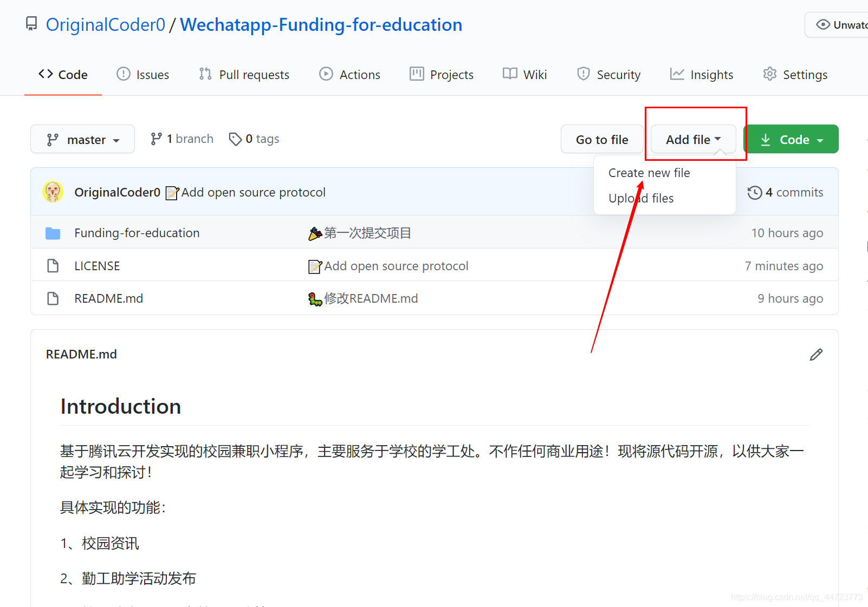Image resolution: width=868 pixels, height=607 pixels.
Task: Open README.md in the file list
Action: (x=109, y=298)
